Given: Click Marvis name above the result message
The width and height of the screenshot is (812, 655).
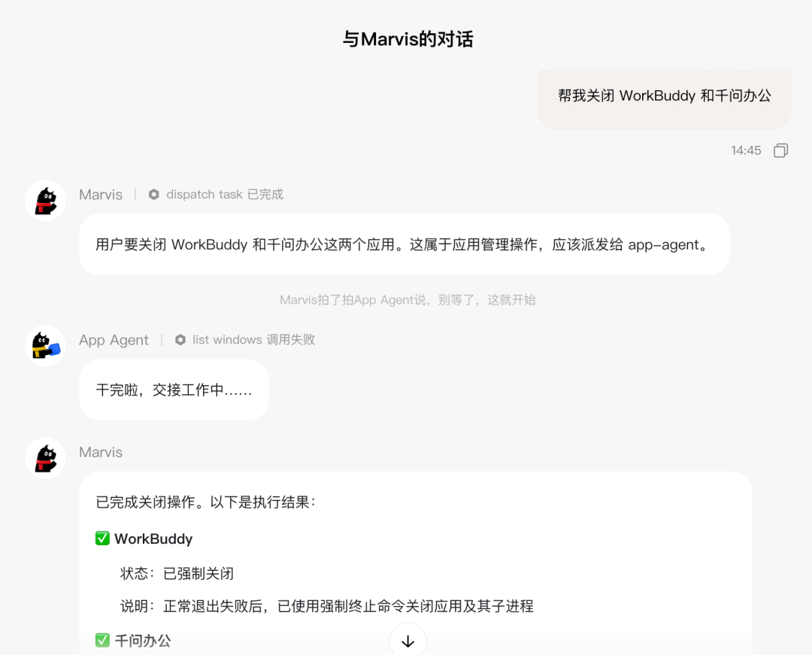Looking at the screenshot, I should [101, 453].
